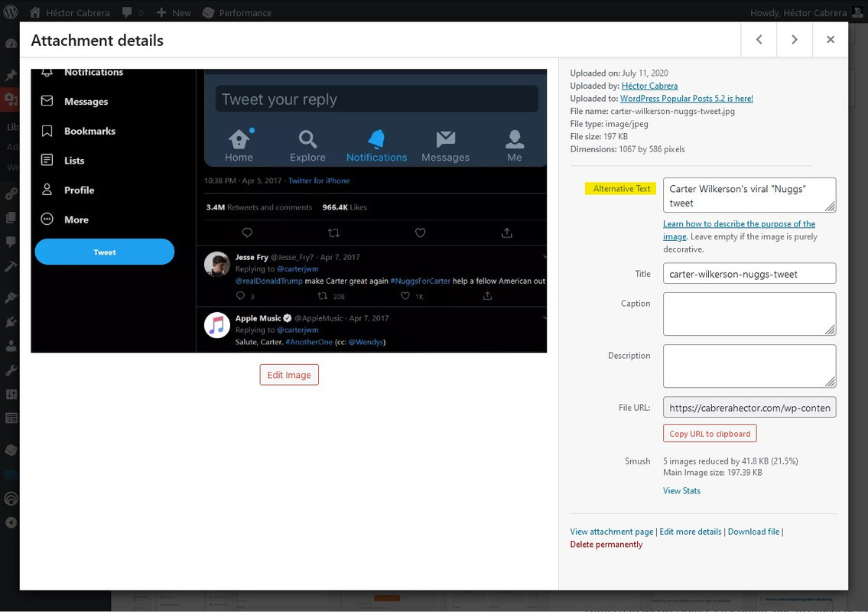This screenshot has height=612, width=868.
Task: Click the Performance gauge icon in admin bar
Action: [208, 12]
